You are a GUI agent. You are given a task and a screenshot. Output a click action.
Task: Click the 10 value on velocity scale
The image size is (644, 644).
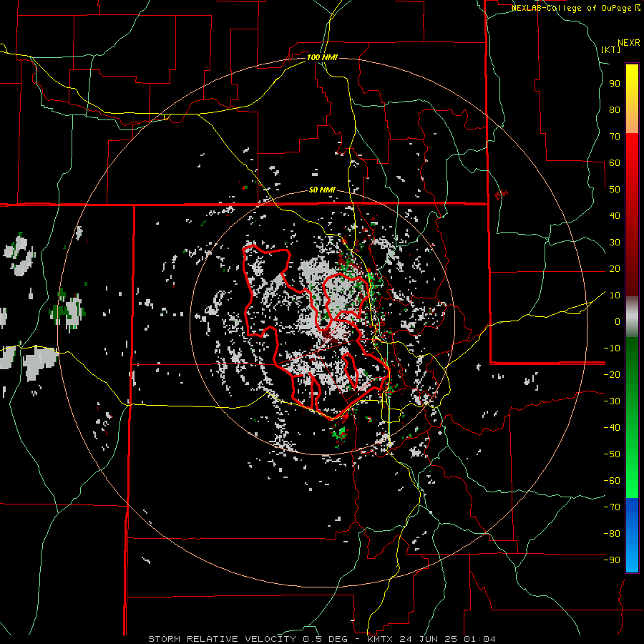tap(615, 296)
